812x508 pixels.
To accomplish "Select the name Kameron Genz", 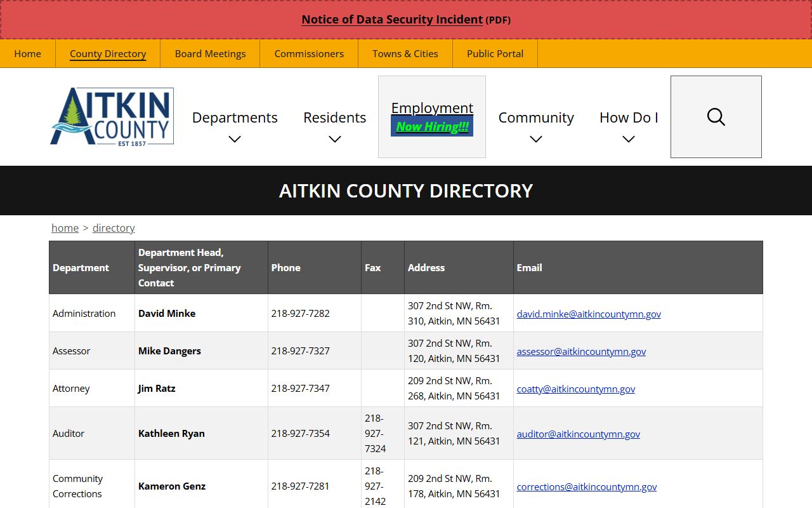I will click(172, 486).
